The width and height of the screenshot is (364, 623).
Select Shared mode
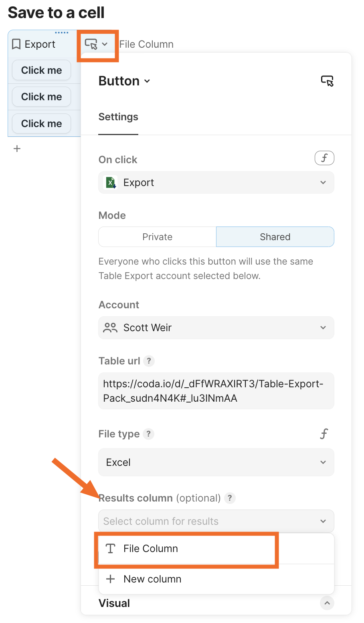click(275, 237)
